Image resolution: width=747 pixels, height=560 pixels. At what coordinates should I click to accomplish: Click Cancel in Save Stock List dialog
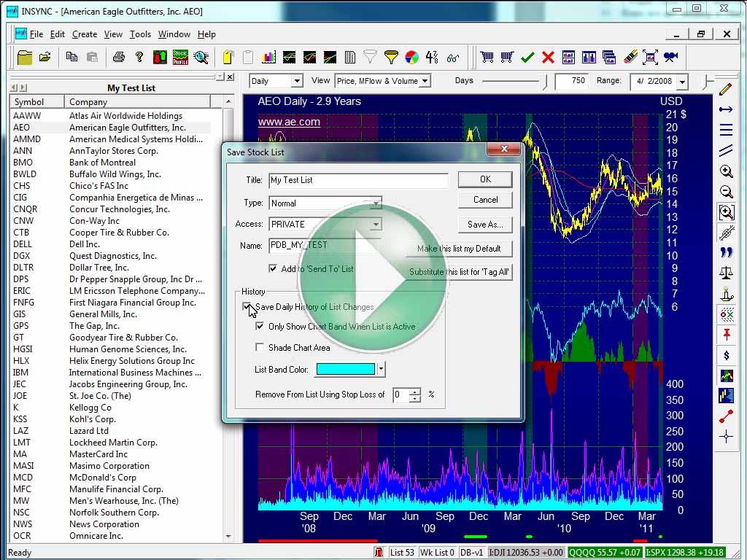pyautogui.click(x=485, y=200)
